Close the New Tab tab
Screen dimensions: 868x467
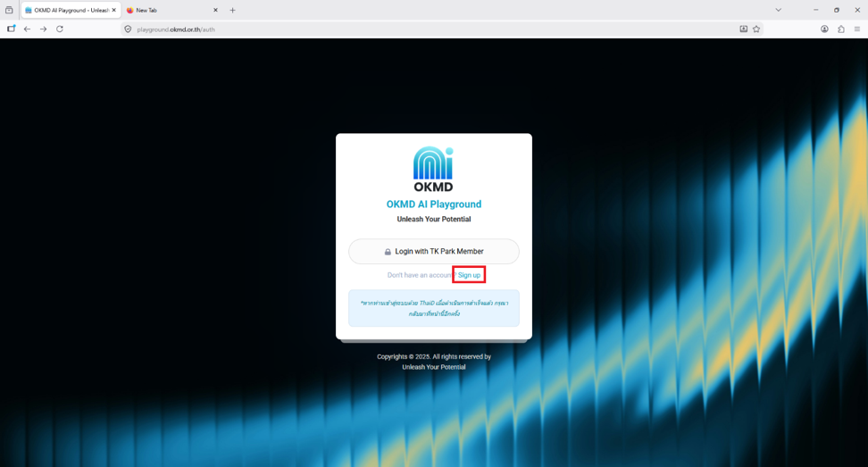point(215,10)
